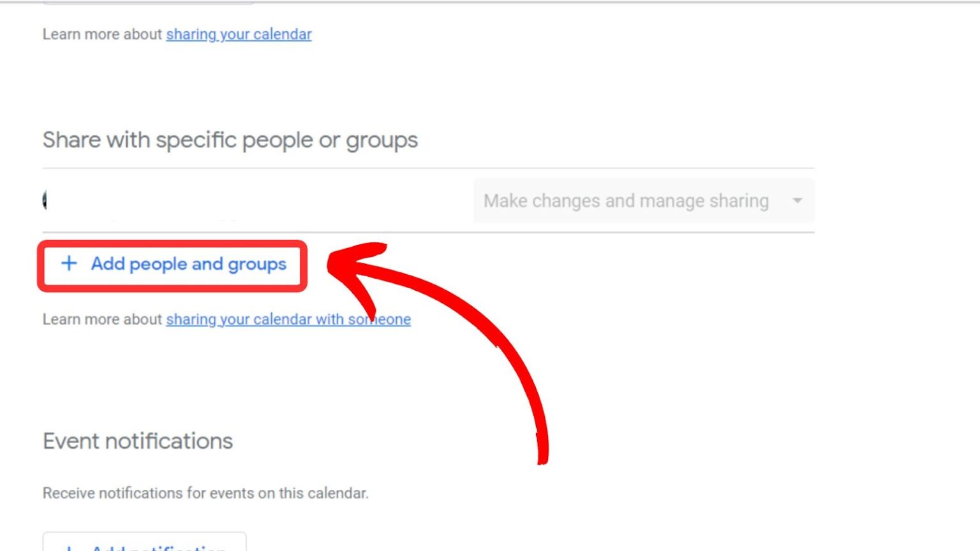Open the sharing your calendar link
The width and height of the screenshot is (980, 551).
(239, 34)
